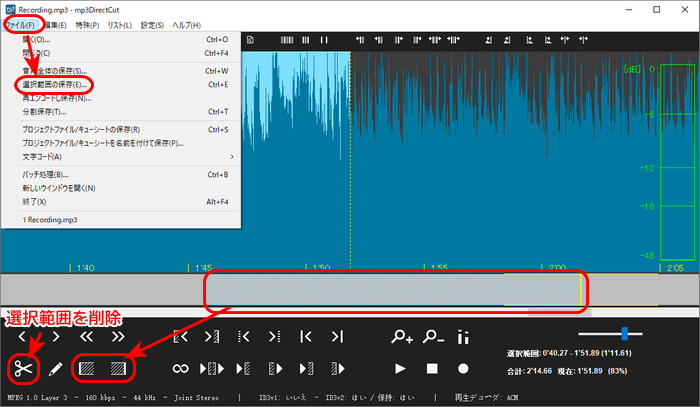Jump to selection end (right arrow with hatched block)
The width and height of the screenshot is (700, 407).
pos(212,336)
